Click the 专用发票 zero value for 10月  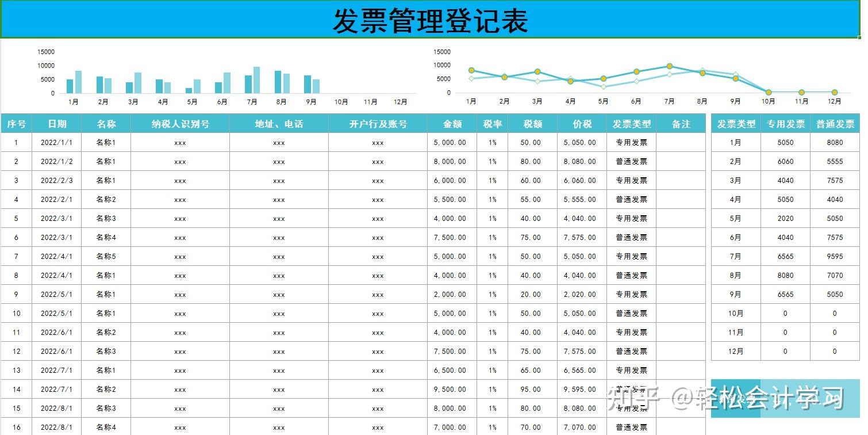click(x=785, y=314)
